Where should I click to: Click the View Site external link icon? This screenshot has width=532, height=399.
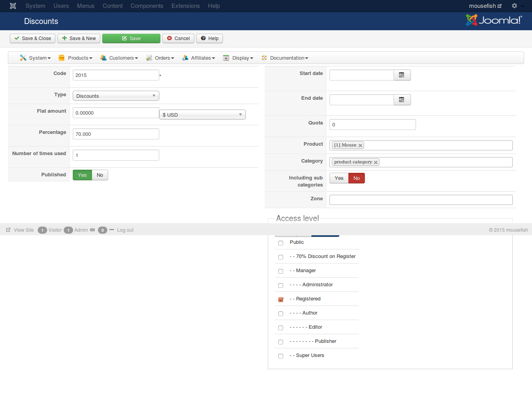tap(8, 230)
